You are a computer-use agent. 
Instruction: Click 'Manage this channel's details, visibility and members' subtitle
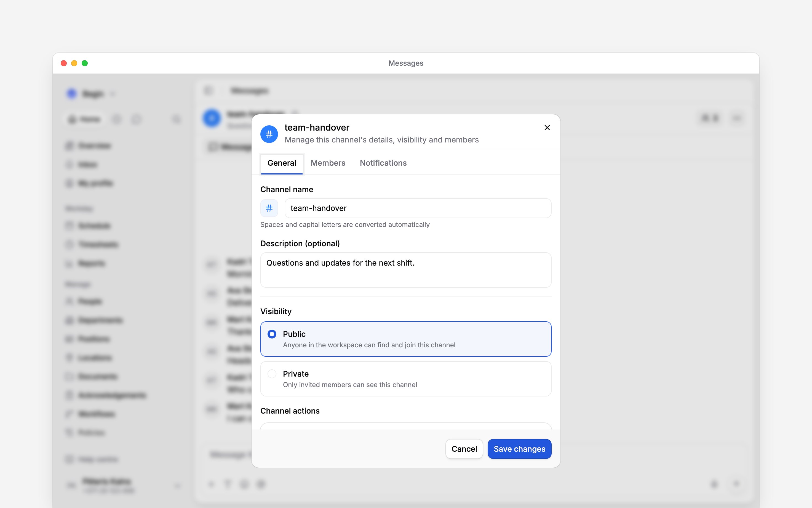pos(381,140)
